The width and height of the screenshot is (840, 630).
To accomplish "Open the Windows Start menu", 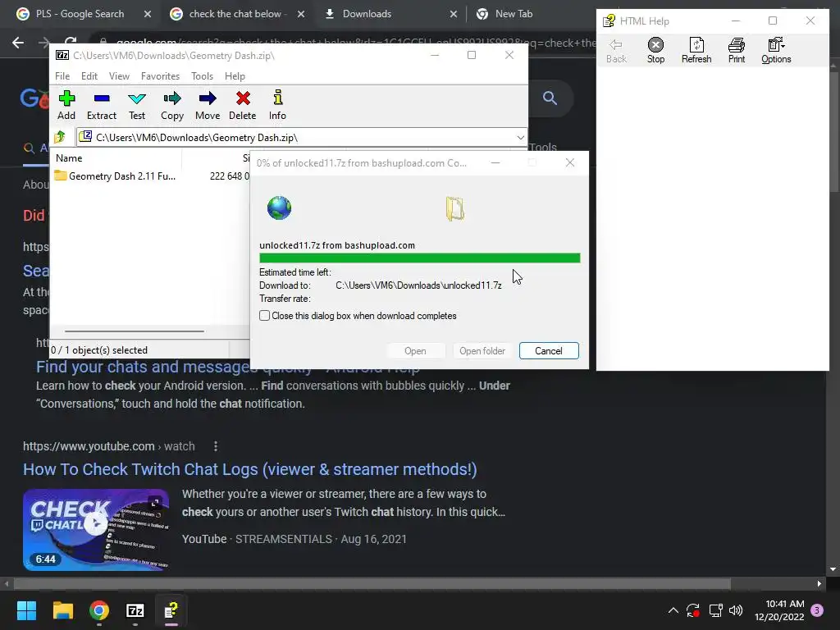I will coord(26,610).
